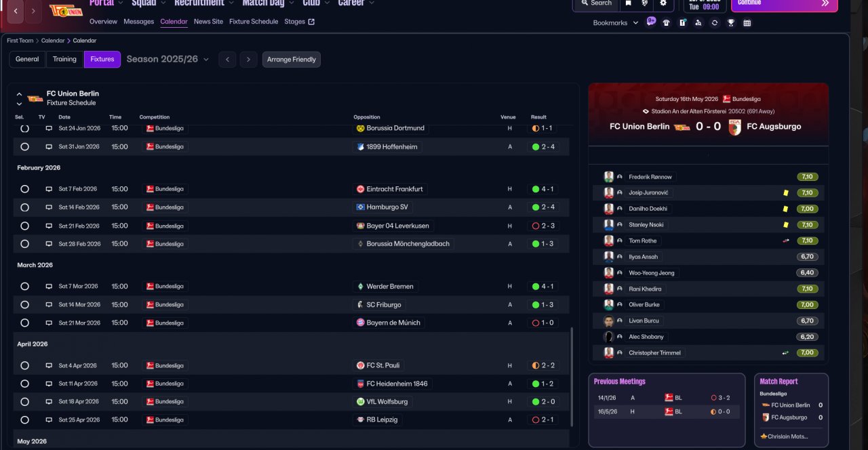Open the 14/1/26 previous meeting row
This screenshot has width=868, height=450.
[x=665, y=398]
